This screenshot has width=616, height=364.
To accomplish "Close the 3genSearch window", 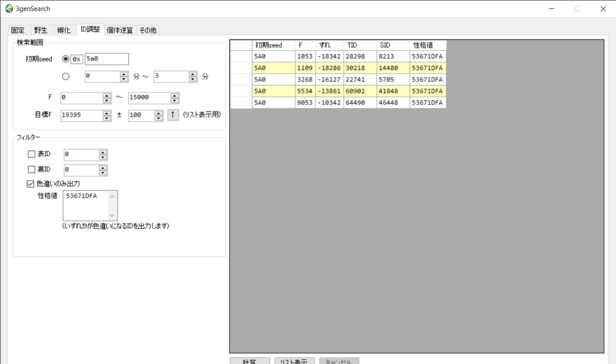I will (x=603, y=9).
